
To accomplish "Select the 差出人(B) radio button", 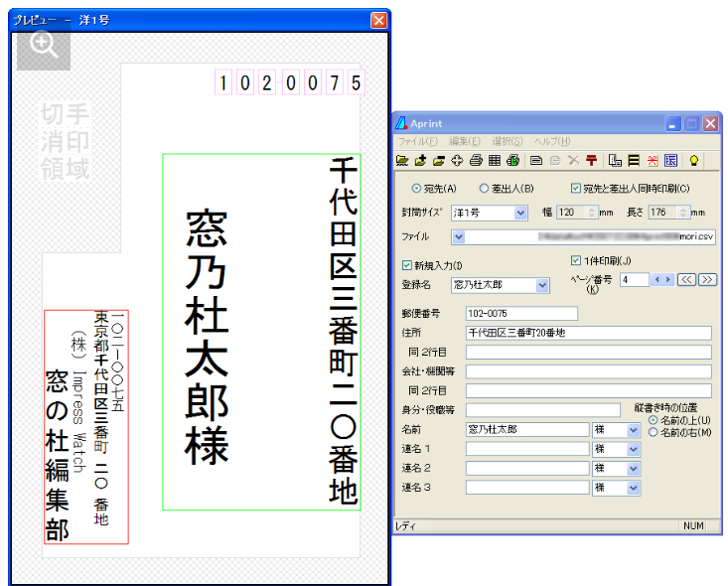I will tap(484, 188).
